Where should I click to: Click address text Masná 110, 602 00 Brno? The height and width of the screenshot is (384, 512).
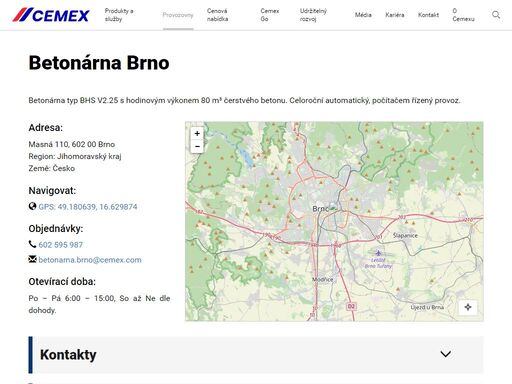pyautogui.click(x=72, y=144)
